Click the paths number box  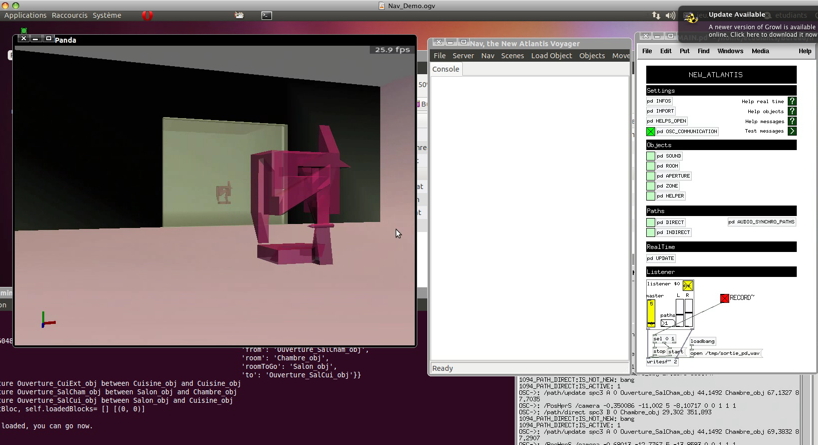point(667,323)
